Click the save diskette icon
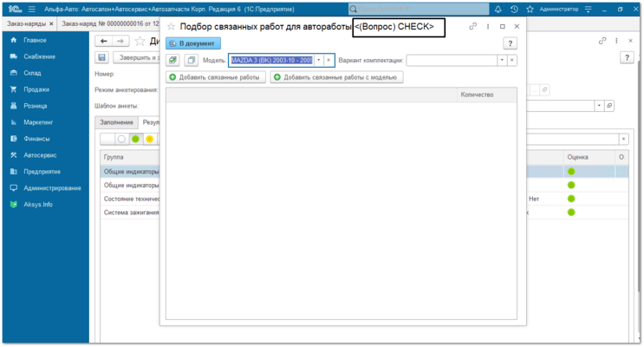The width and height of the screenshot is (644, 347). tap(102, 57)
